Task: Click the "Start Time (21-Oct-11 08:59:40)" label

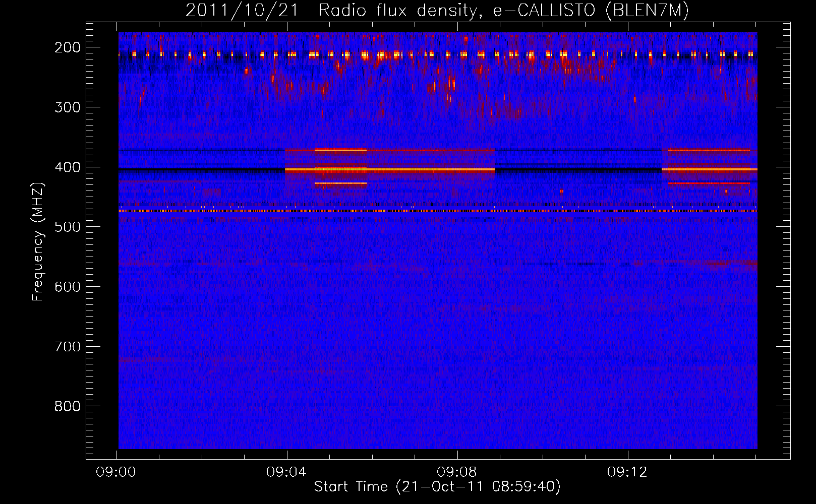Action: click(437, 487)
